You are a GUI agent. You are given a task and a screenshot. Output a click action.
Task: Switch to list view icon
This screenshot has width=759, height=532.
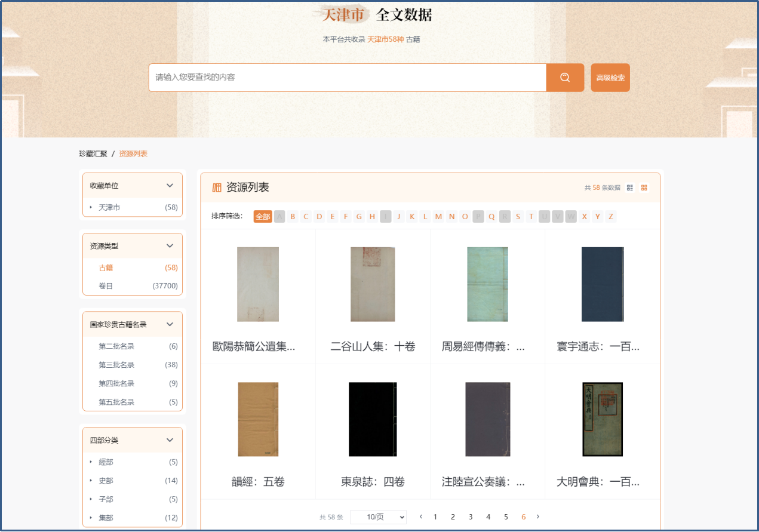[630, 187]
